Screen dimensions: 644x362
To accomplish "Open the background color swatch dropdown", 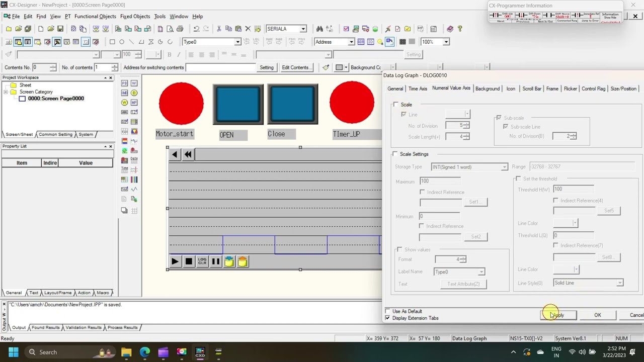I will (346, 67).
